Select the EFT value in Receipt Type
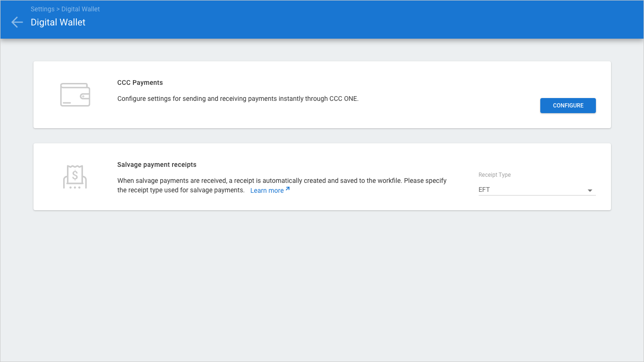Viewport: 644px width, 362px height. click(x=484, y=190)
